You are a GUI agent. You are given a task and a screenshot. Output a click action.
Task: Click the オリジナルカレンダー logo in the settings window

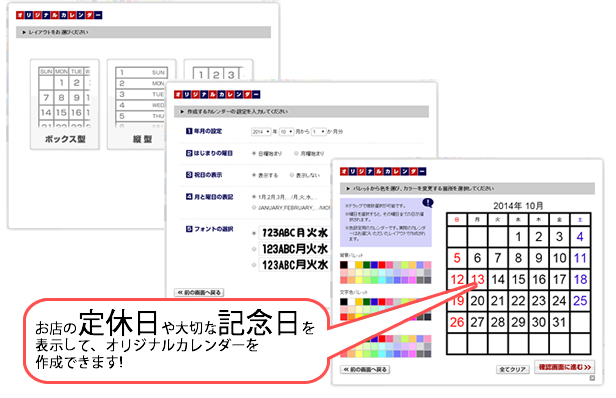(x=217, y=94)
